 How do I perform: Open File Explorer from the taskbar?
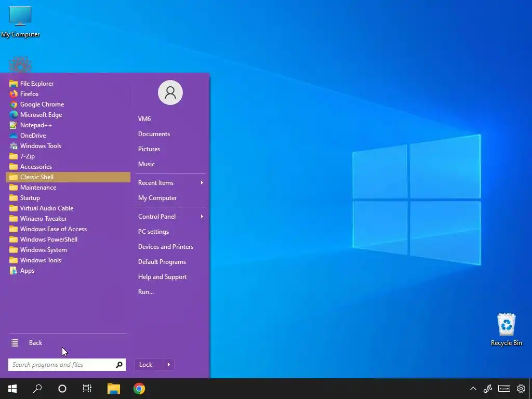click(114, 389)
